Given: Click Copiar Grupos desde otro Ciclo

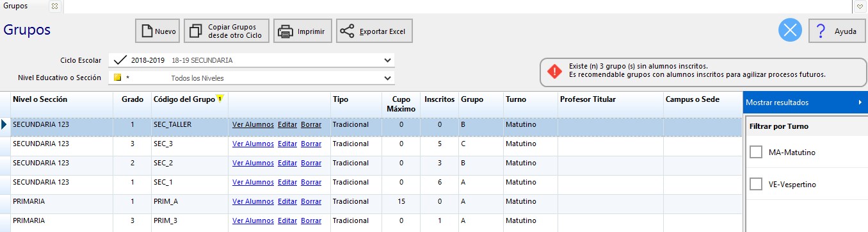Looking at the screenshot, I should coord(227,31).
